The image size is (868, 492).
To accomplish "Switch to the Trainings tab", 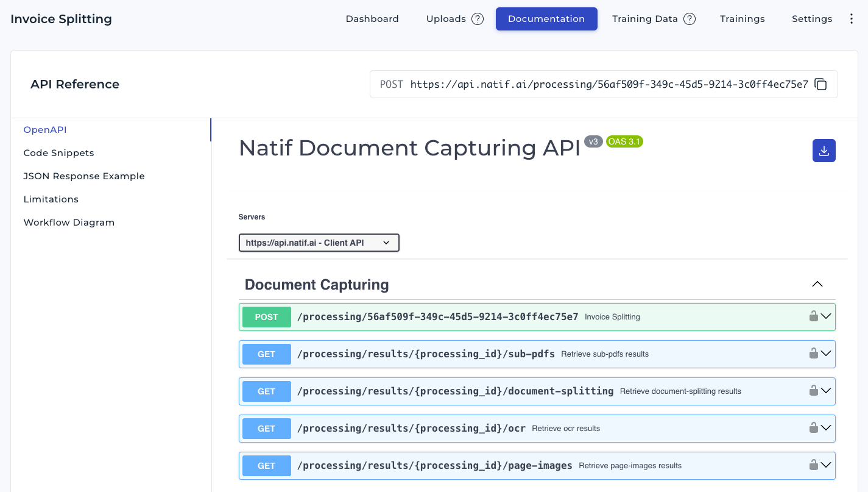I will pyautogui.click(x=742, y=19).
